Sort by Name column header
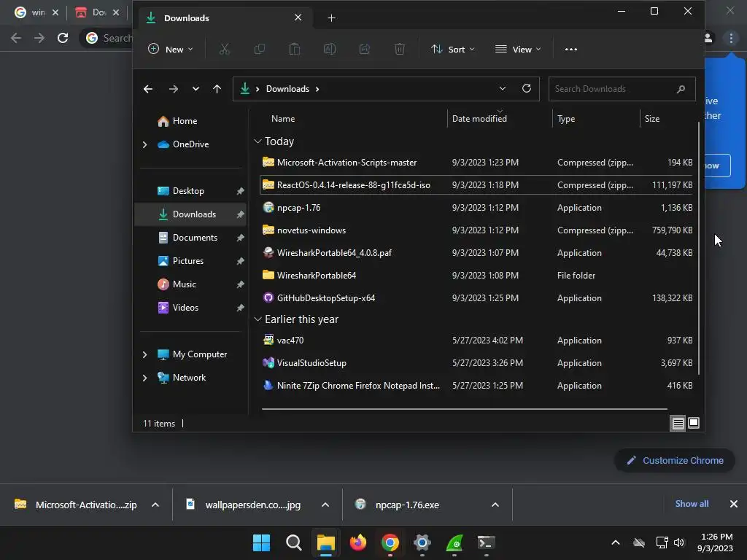 283,119
